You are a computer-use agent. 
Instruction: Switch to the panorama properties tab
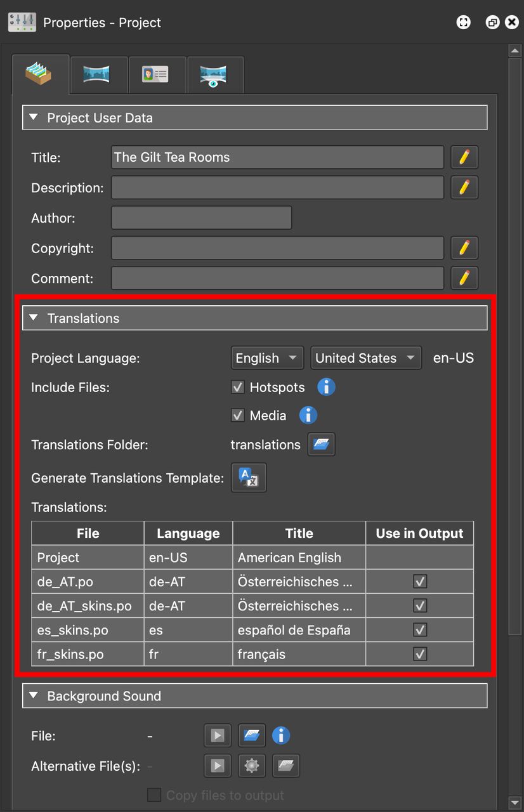[x=98, y=74]
